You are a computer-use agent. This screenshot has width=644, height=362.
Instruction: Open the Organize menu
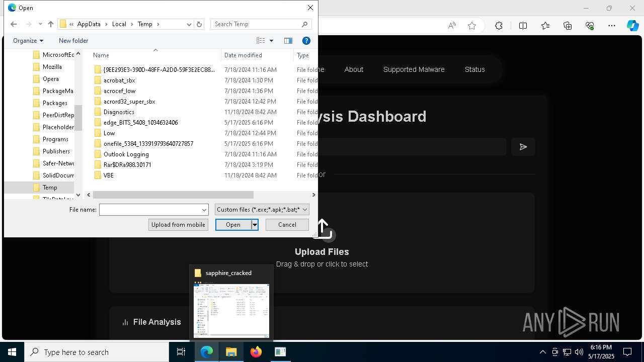click(28, 41)
